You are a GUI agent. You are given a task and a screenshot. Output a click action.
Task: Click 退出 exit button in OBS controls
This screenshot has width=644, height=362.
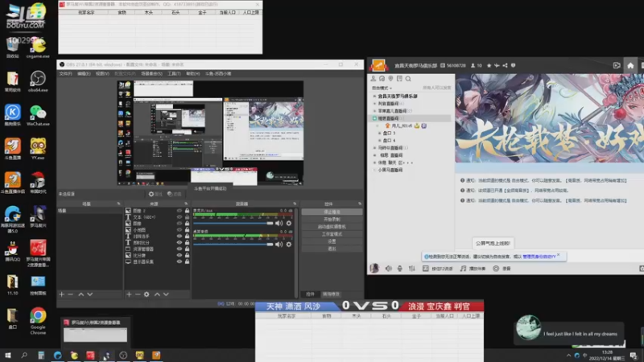tap(332, 249)
